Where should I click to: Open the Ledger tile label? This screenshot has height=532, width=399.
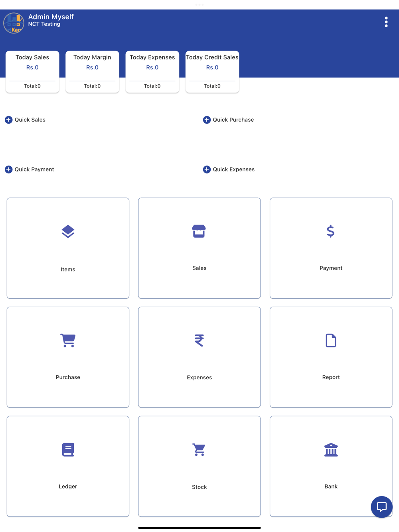pos(68,487)
